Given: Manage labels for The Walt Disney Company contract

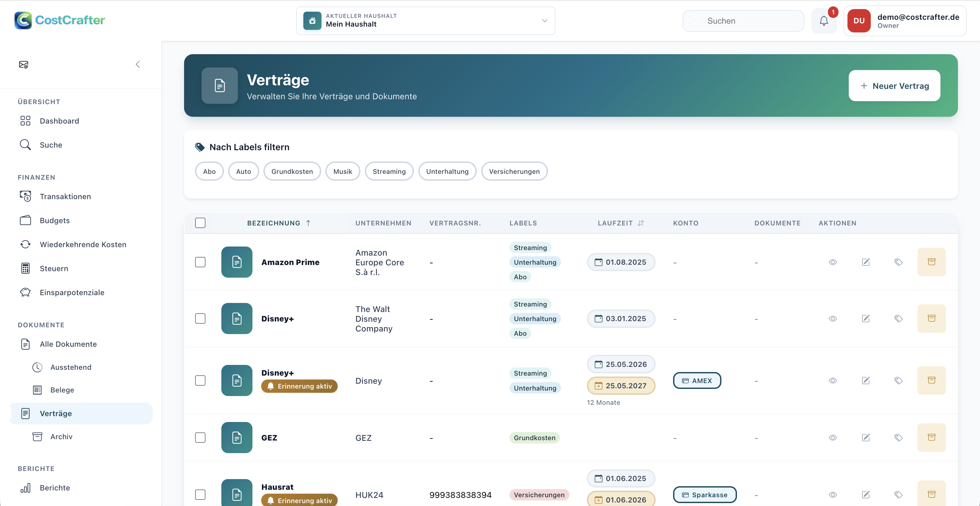Looking at the screenshot, I should point(898,319).
